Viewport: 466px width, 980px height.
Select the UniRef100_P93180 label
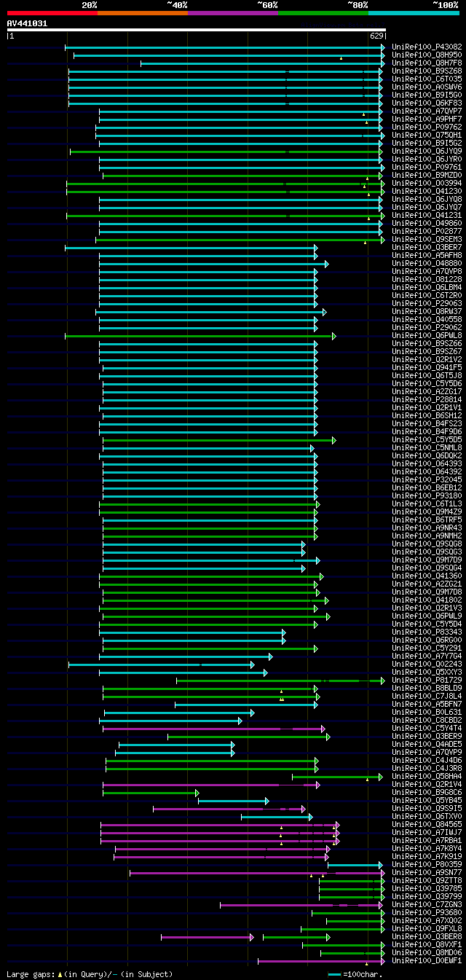tap(425, 495)
